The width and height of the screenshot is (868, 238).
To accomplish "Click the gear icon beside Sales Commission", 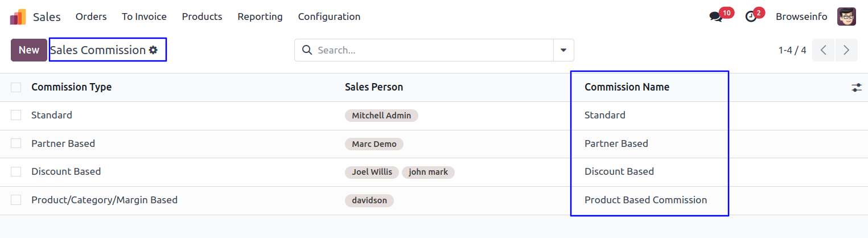I will (153, 50).
